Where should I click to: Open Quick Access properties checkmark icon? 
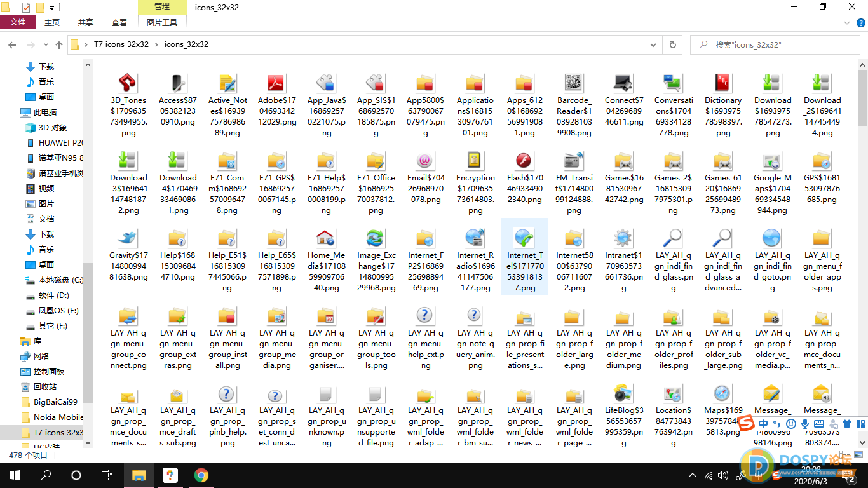click(x=26, y=8)
